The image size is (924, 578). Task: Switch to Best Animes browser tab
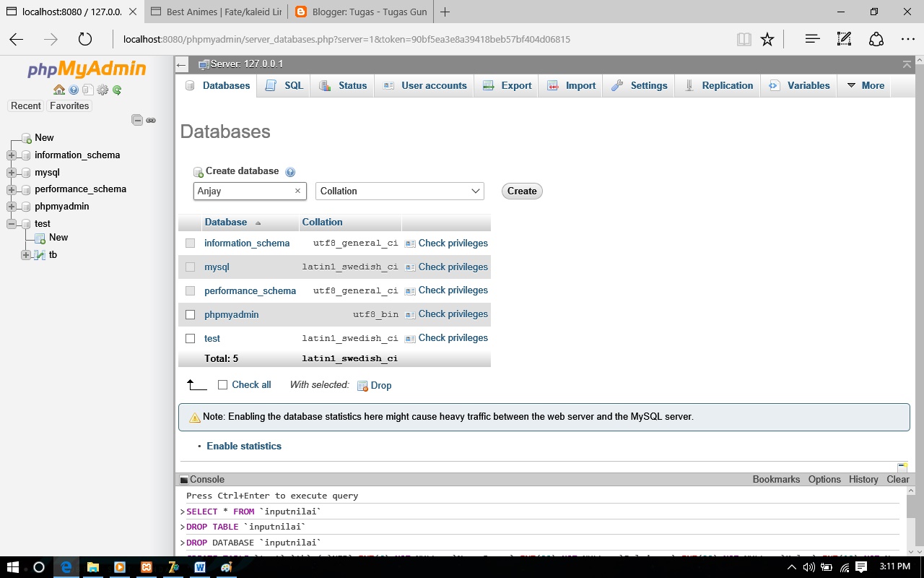215,12
